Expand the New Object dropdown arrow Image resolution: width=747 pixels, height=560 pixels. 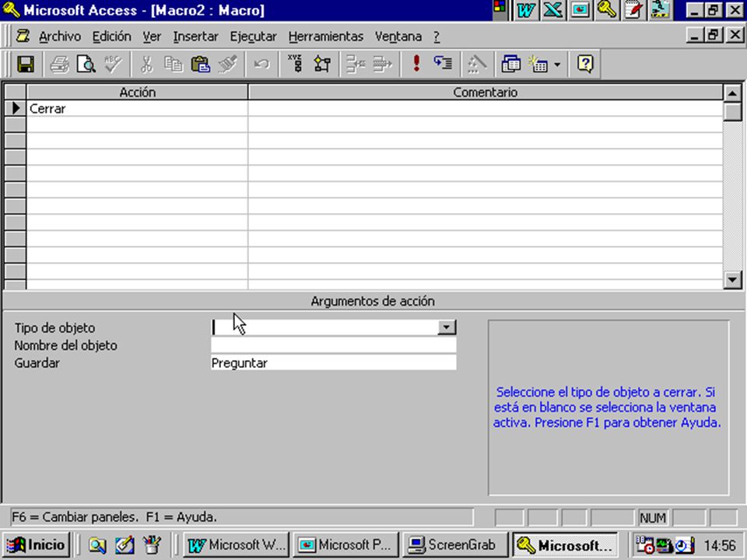[557, 65]
